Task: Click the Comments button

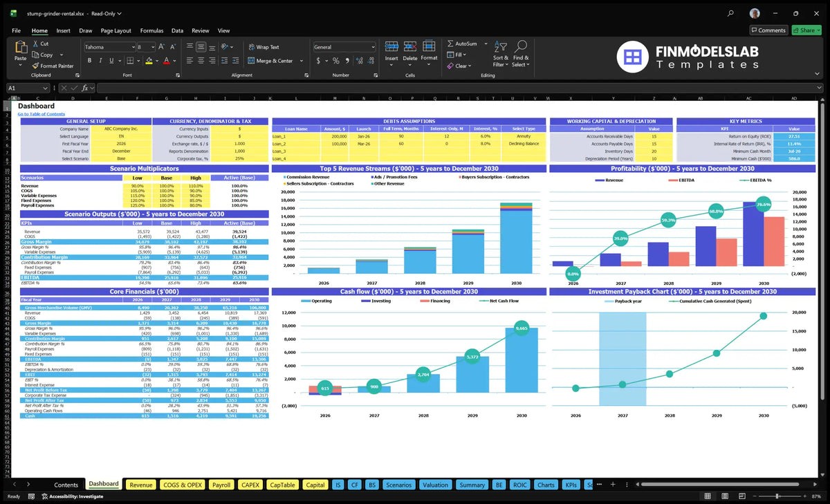Action: [768, 30]
